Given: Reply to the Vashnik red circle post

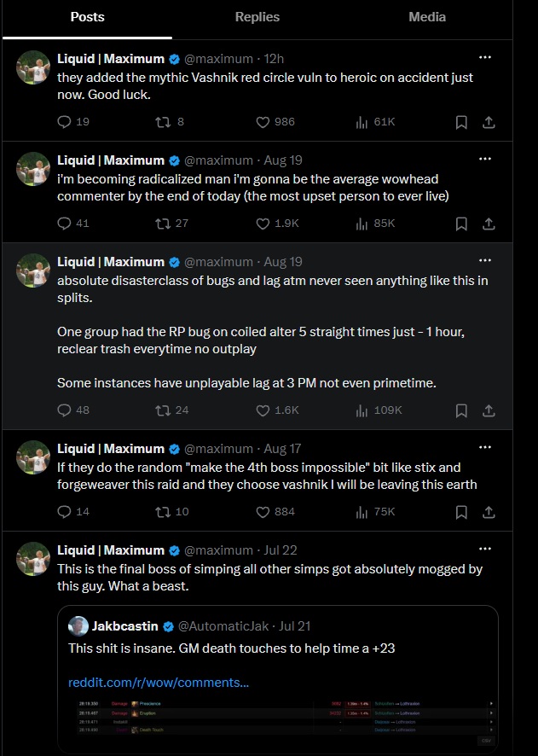Looking at the screenshot, I should (x=73, y=122).
